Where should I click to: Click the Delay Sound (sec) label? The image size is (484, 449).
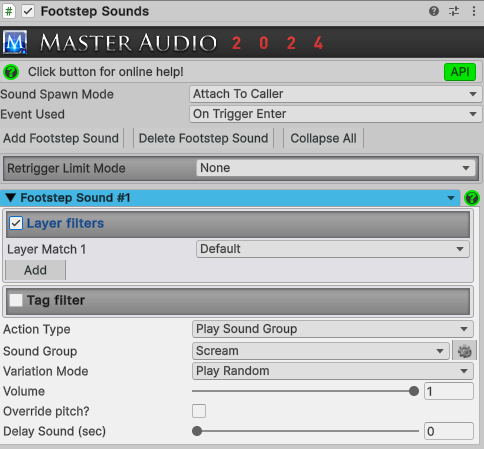pyautogui.click(x=54, y=431)
